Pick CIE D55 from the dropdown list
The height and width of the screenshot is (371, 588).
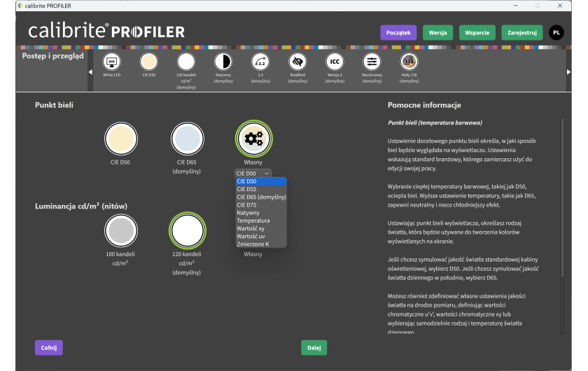pyautogui.click(x=261, y=189)
